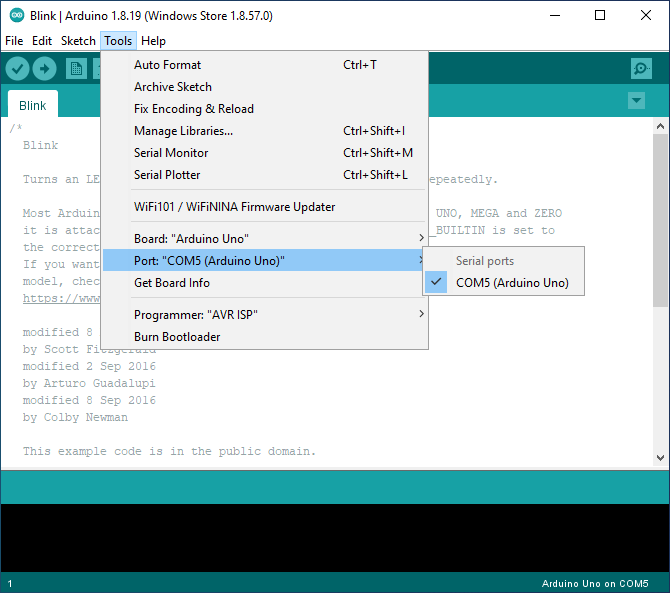
Task: Click "Arduino Uno on COM5" status text
Action: (x=595, y=583)
